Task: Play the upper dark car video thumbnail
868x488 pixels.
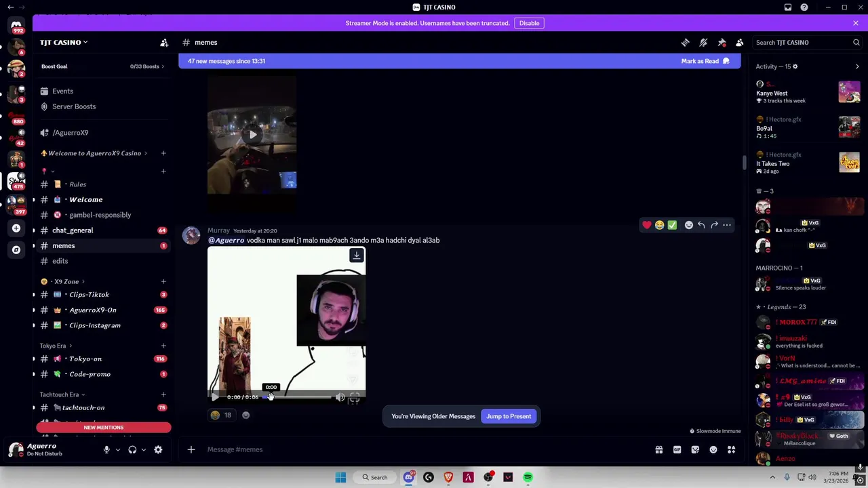Action: (x=252, y=134)
